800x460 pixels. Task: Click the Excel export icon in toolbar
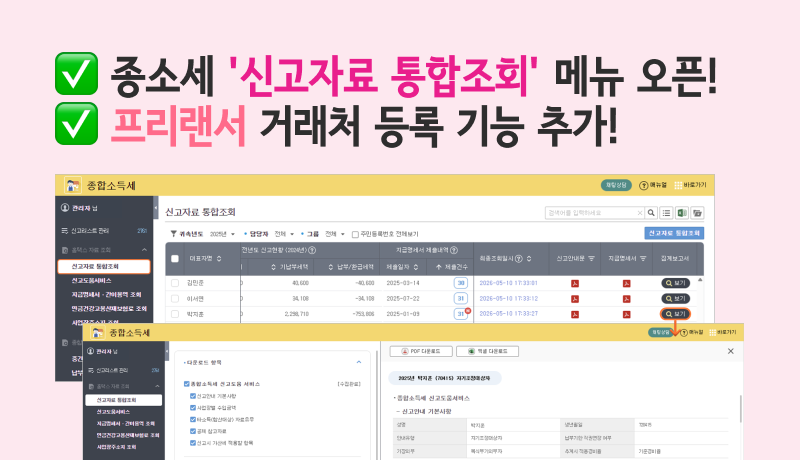[682, 213]
